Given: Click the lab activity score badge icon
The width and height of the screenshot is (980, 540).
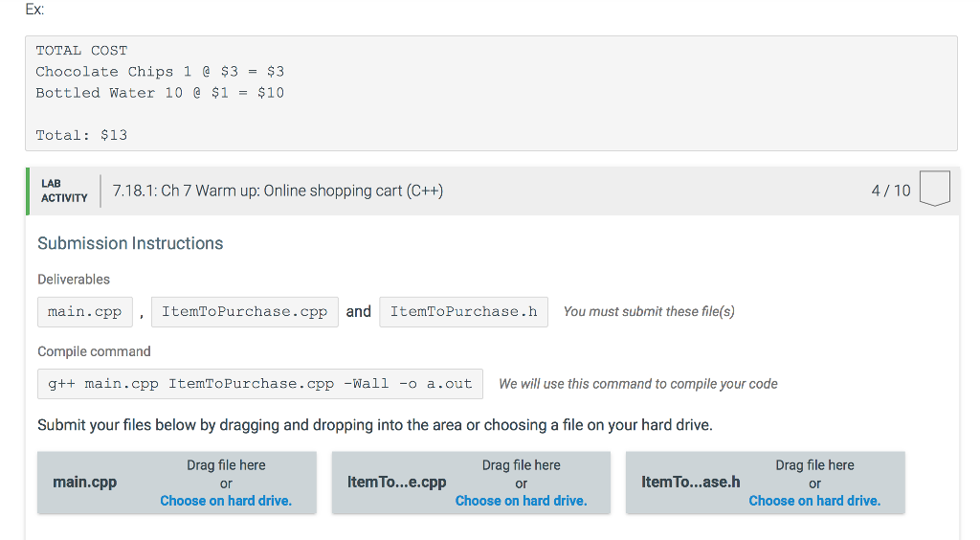Looking at the screenshot, I should coord(934,189).
